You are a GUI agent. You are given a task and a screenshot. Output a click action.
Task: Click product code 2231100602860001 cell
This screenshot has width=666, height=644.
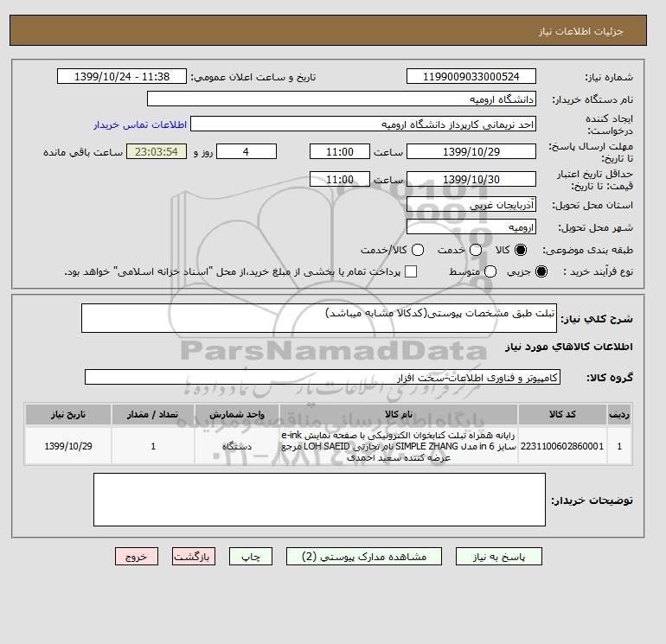[x=562, y=446]
